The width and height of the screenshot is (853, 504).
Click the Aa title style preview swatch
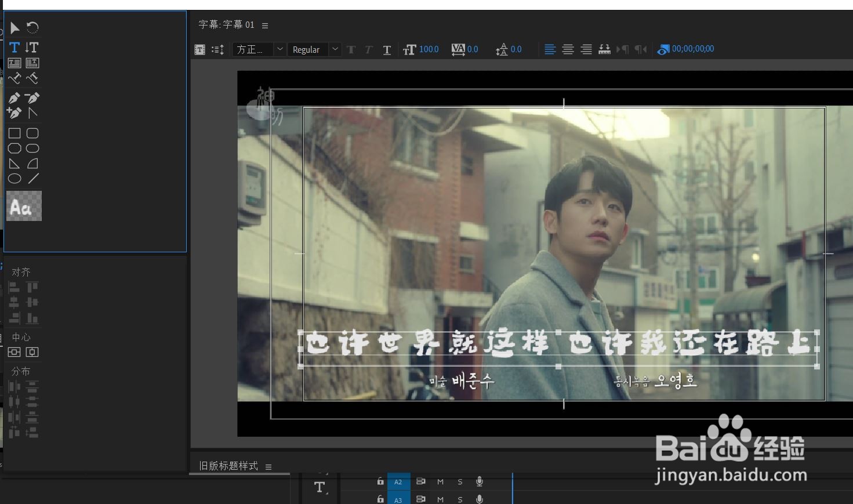24,206
